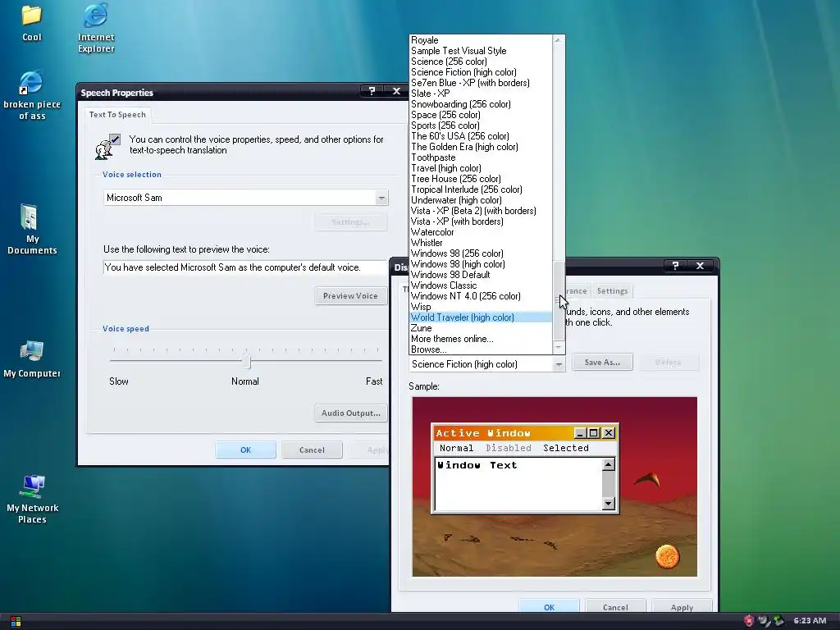Viewport: 840px width, 630px height.
Task: Click the theme sample preview image
Action: coord(555,486)
